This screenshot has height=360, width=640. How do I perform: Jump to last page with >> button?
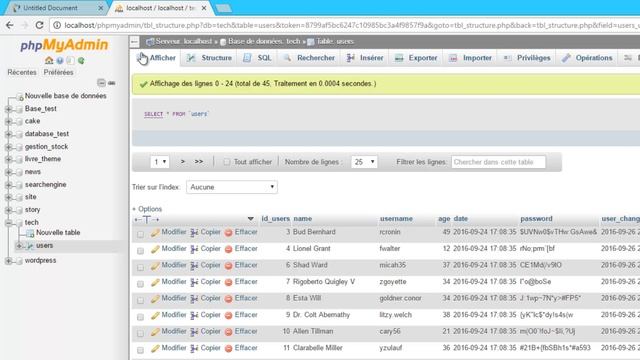click(199, 162)
